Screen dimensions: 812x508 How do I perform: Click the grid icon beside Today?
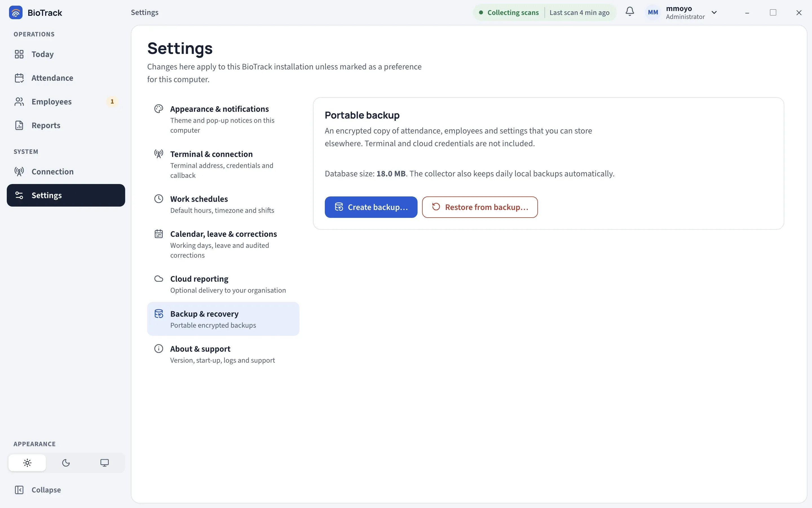coord(19,54)
